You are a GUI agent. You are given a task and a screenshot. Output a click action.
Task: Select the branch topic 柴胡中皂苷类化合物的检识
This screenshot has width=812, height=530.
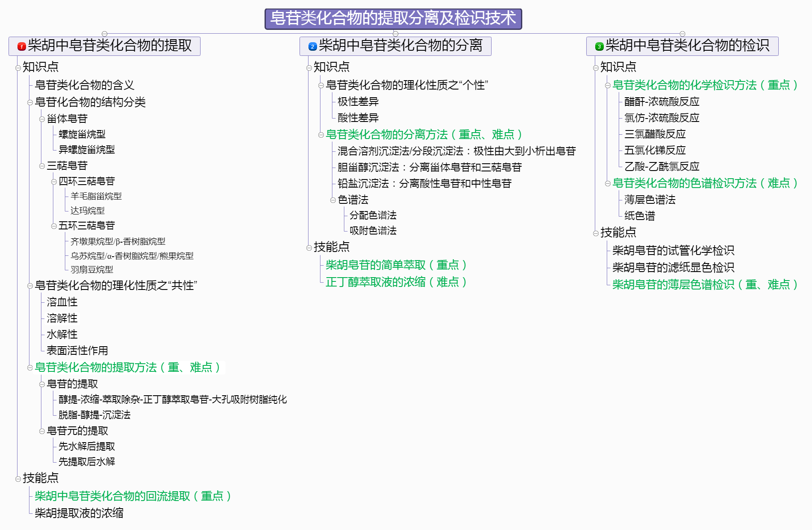pos(682,46)
